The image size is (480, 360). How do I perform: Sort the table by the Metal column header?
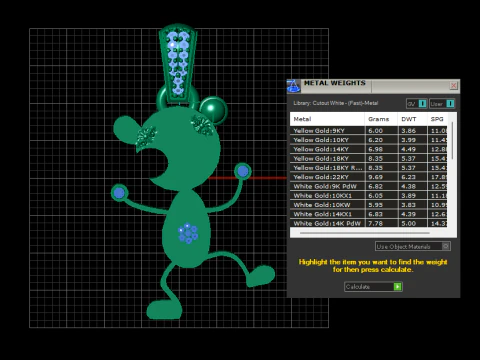point(327,119)
